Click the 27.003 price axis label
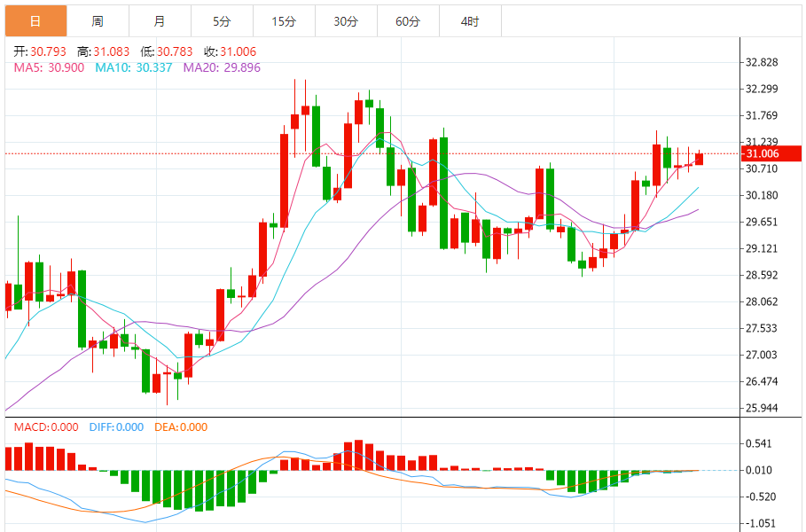Viewport: 806px width, 532px height. click(762, 355)
